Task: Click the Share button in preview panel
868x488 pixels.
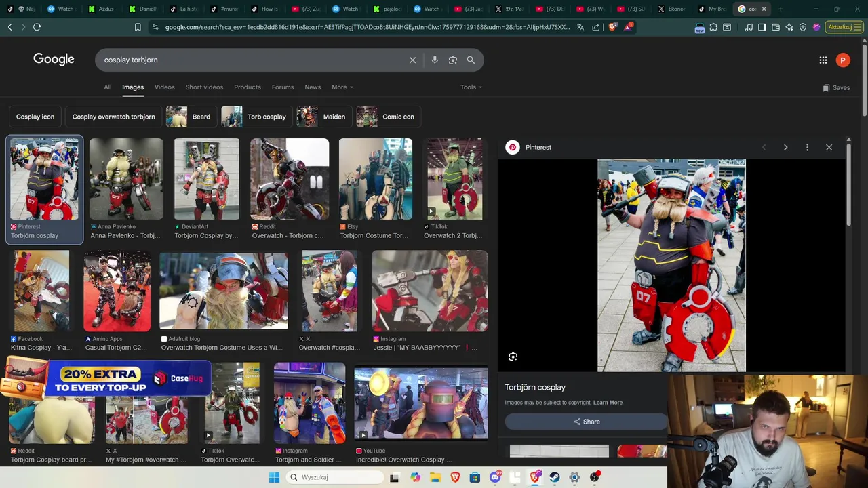Action: [x=587, y=422]
